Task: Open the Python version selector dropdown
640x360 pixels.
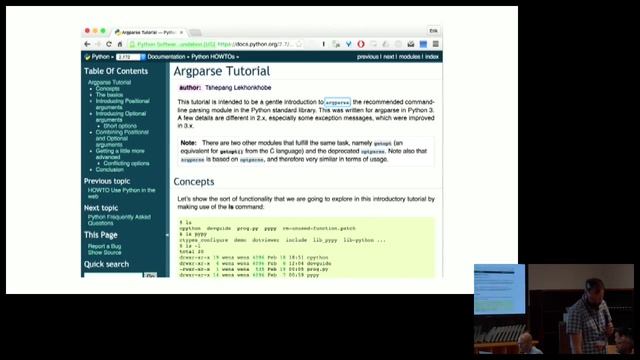Action: click(131, 57)
